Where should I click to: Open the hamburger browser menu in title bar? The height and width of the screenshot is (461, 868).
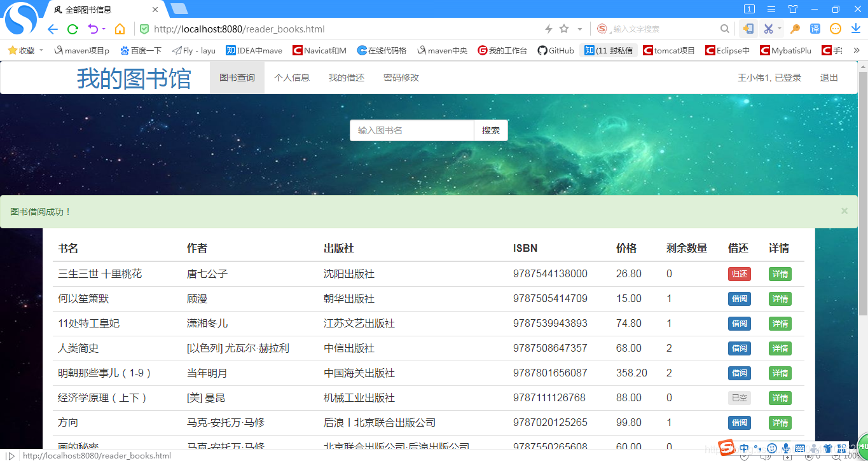[x=771, y=9]
